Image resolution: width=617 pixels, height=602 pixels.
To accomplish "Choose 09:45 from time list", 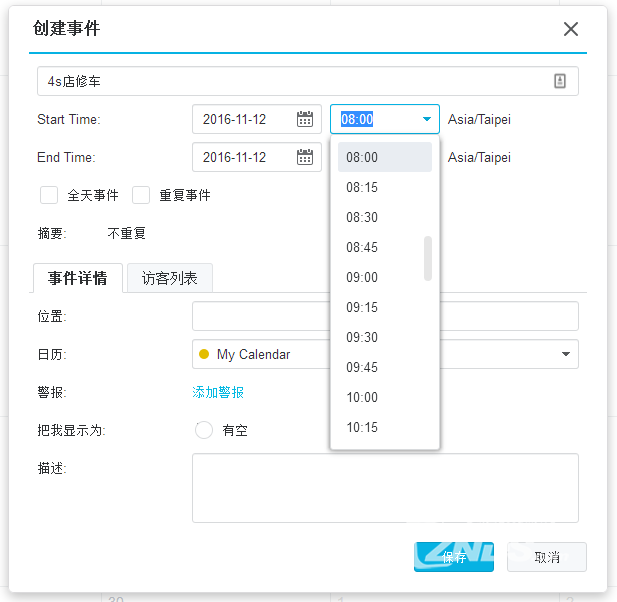I will 385,367.
